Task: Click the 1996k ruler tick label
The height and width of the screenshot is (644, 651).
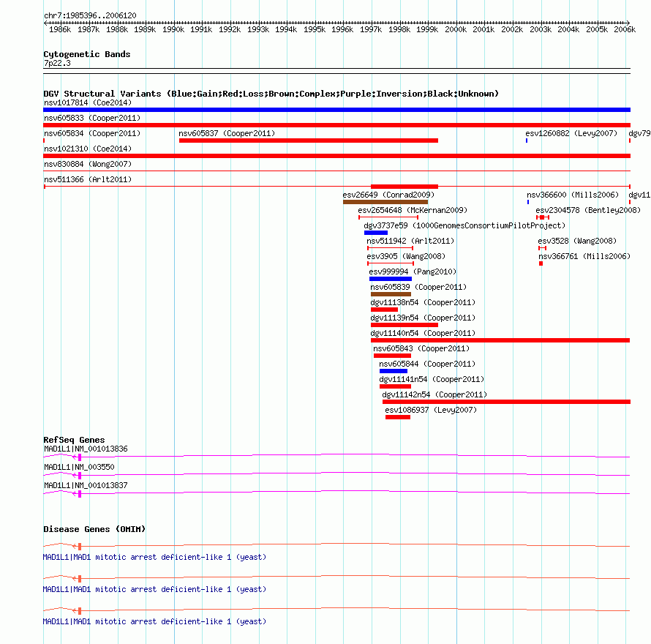Action: 342,29
